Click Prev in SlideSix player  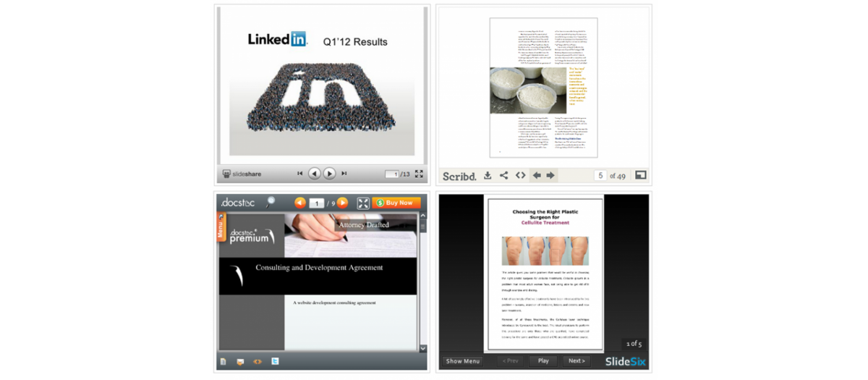[x=511, y=361]
